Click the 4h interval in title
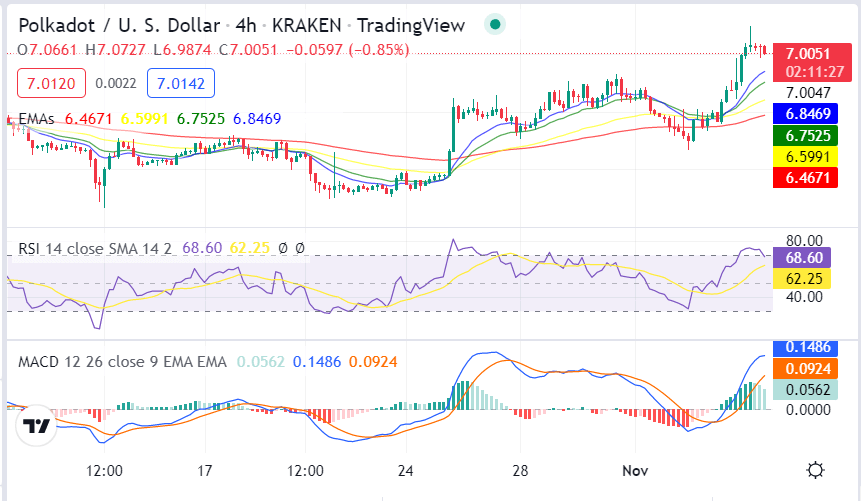 (245, 25)
